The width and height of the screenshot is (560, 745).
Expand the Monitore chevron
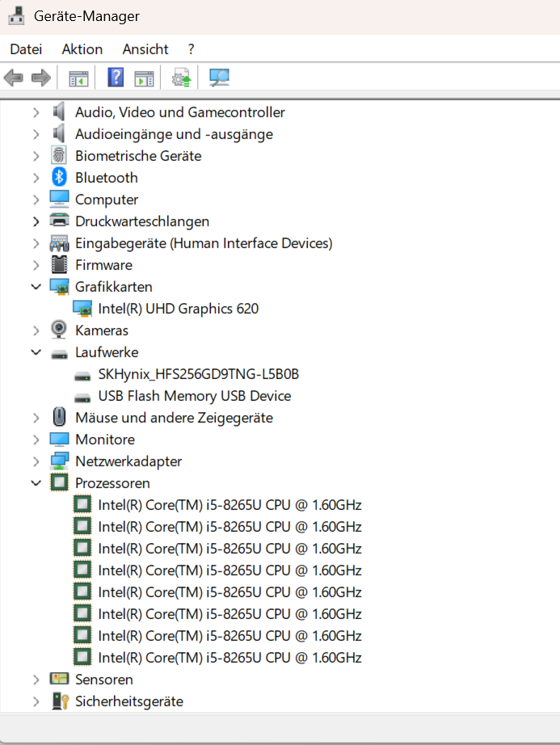pos(36,440)
